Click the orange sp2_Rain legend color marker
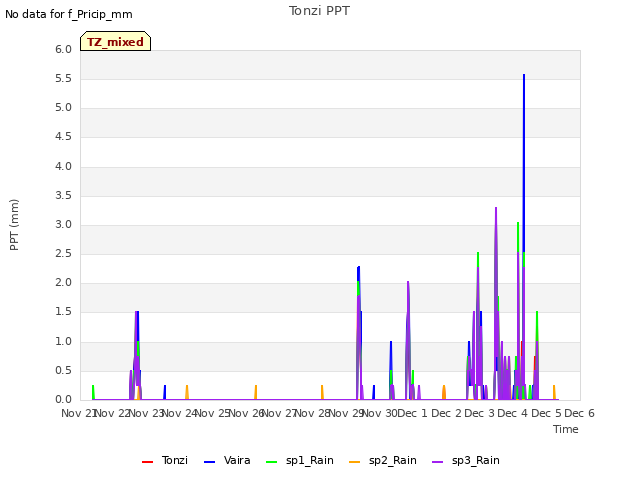The width and height of the screenshot is (640, 480). (355, 462)
